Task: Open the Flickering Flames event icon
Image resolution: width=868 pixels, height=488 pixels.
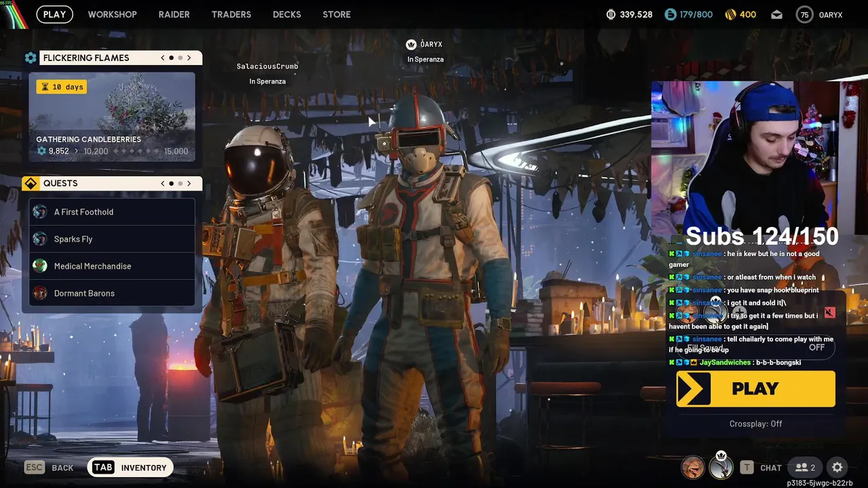Action: [x=31, y=58]
